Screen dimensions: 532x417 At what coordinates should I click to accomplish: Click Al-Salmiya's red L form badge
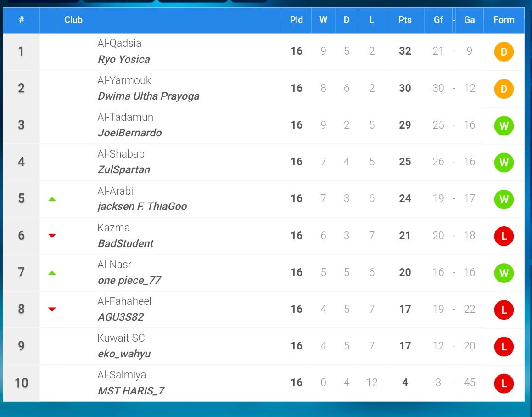[504, 383]
